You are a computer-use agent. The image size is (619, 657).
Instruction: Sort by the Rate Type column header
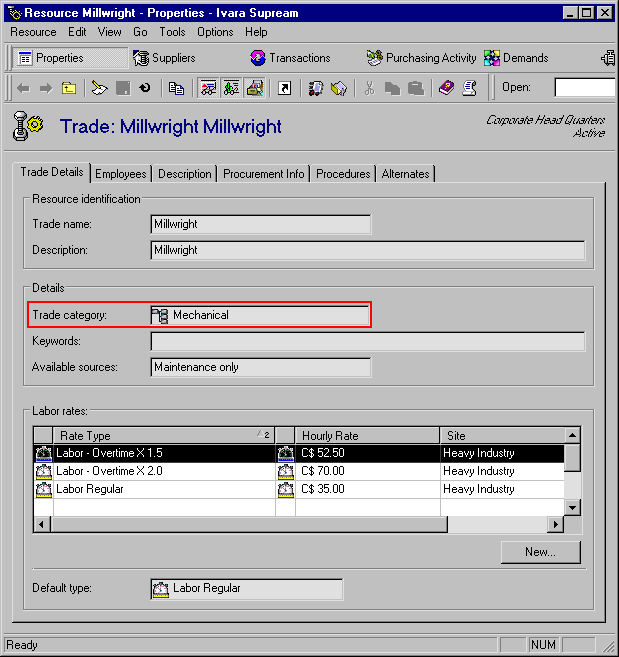164,436
